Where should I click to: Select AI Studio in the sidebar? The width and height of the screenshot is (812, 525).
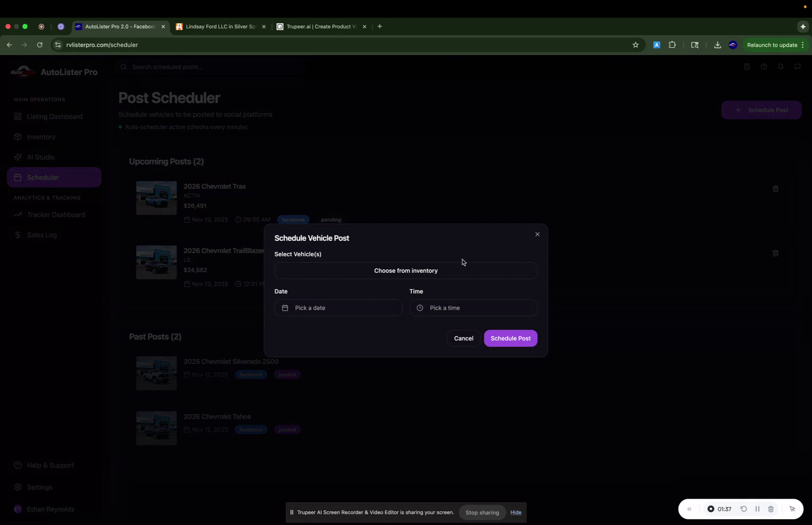40,157
